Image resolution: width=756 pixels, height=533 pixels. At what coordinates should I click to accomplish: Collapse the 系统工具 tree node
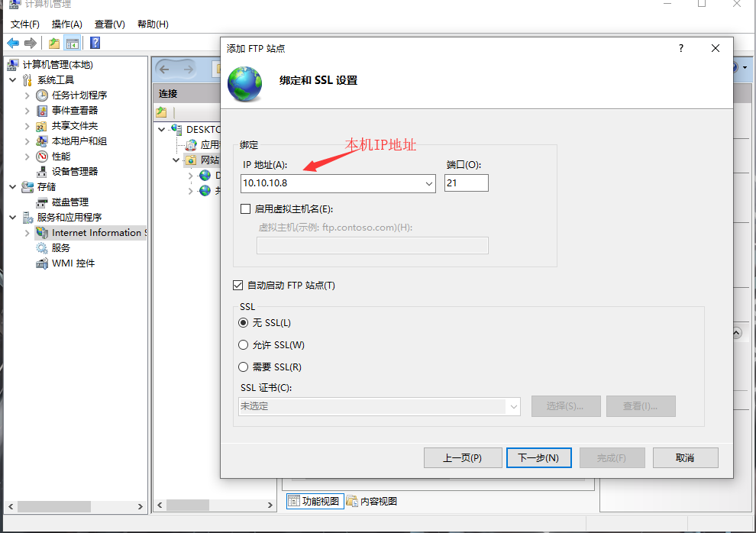click(13, 80)
